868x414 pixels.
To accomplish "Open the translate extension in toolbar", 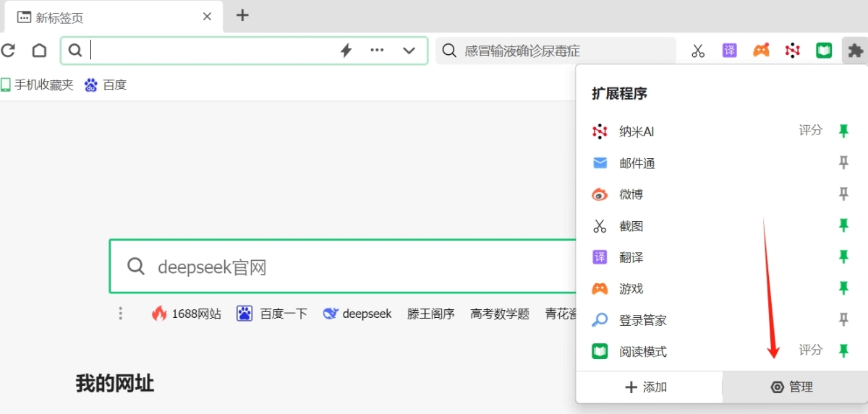I will [729, 51].
